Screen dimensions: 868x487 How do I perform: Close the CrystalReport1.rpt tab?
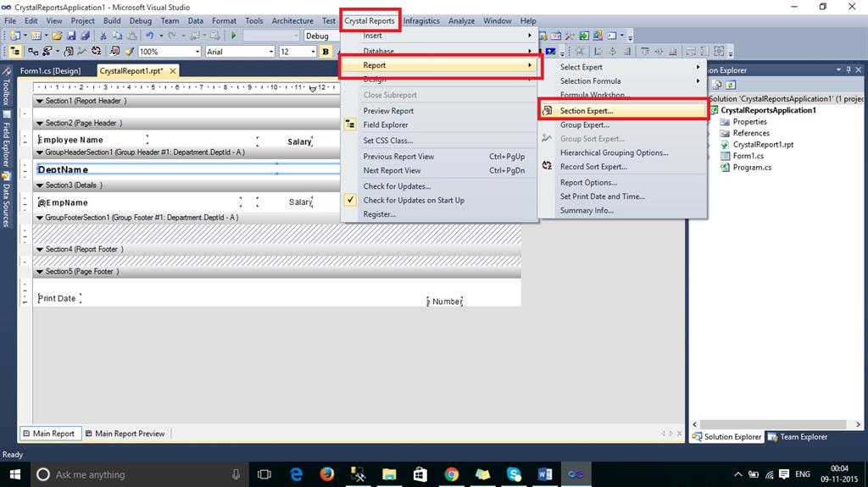pyautogui.click(x=173, y=71)
